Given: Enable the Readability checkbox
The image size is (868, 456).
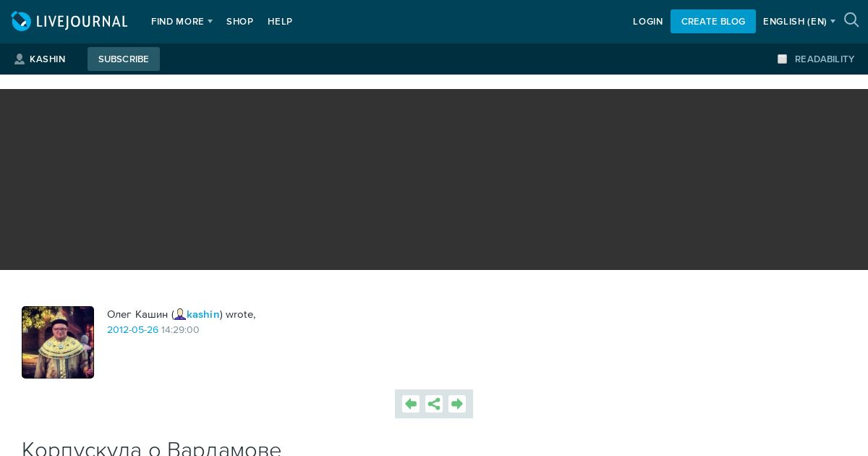Looking at the screenshot, I should [782, 59].
